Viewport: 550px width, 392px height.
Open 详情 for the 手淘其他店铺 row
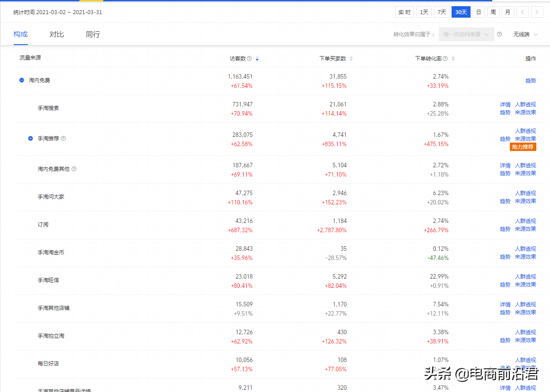[505, 305]
